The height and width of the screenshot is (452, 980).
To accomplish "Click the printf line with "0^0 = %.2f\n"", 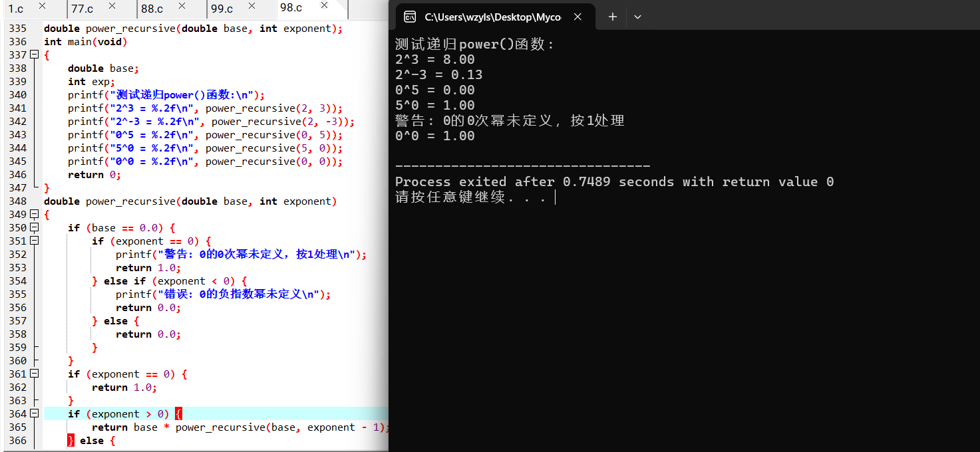I will point(205,162).
